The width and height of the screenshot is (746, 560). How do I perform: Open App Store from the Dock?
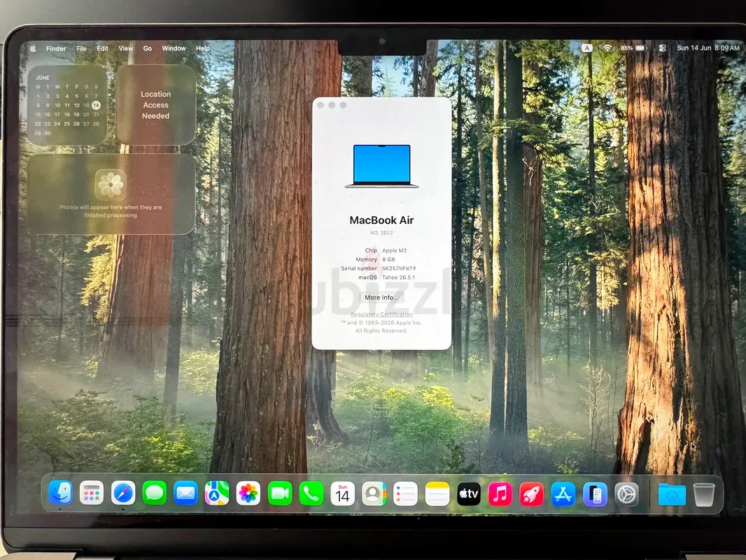[x=563, y=495]
